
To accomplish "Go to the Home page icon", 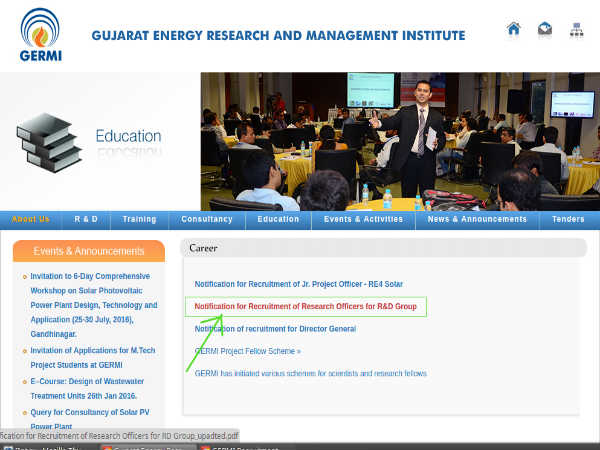I will click(514, 28).
